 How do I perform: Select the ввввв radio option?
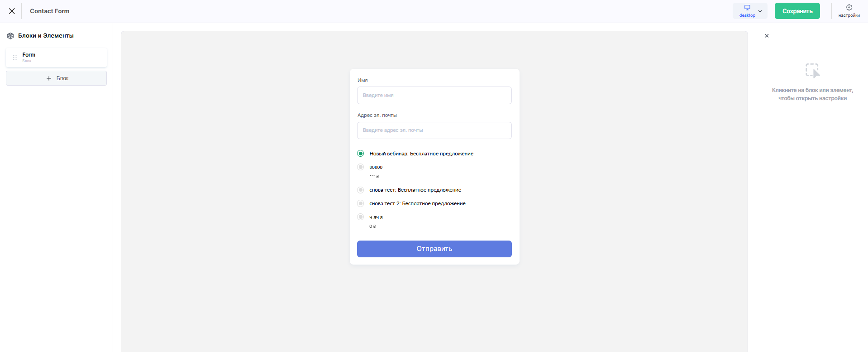(361, 167)
